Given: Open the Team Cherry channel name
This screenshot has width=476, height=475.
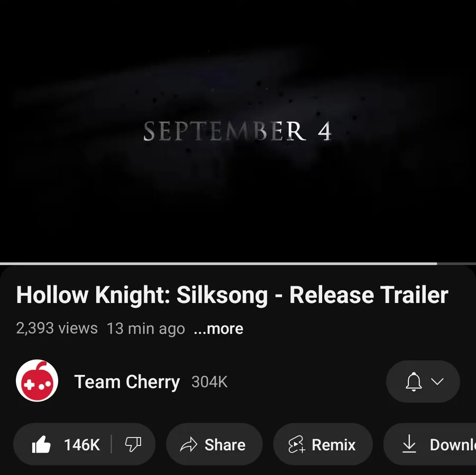Looking at the screenshot, I should click(127, 381).
